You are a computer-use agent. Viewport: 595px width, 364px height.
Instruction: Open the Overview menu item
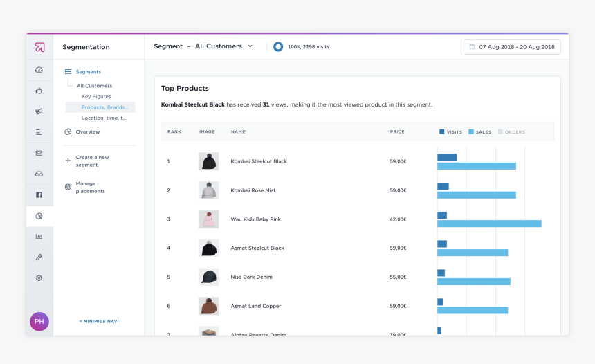[88, 132]
